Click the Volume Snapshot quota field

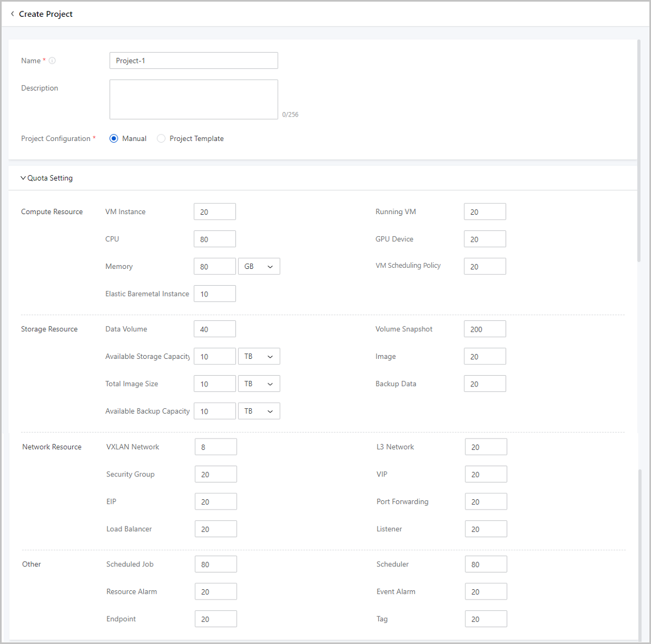pyautogui.click(x=484, y=329)
